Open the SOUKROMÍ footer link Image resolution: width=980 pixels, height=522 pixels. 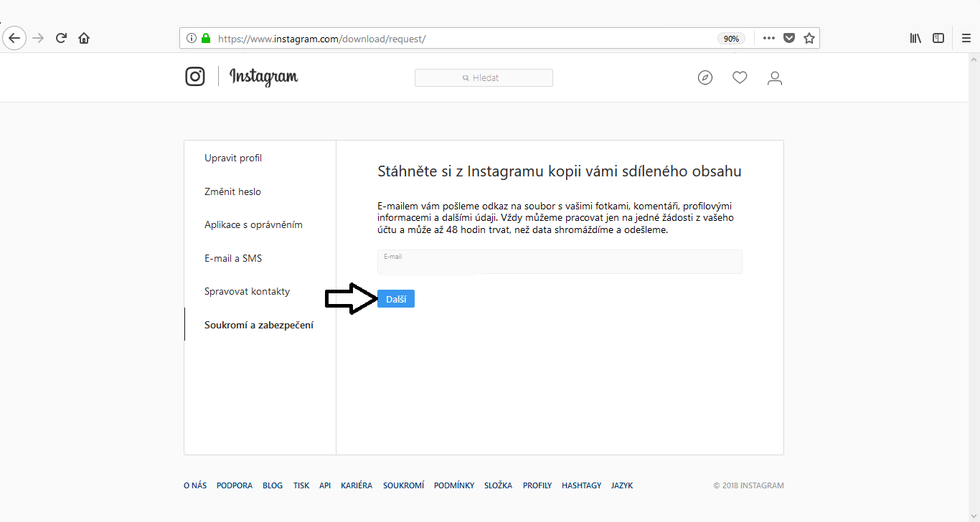(403, 485)
